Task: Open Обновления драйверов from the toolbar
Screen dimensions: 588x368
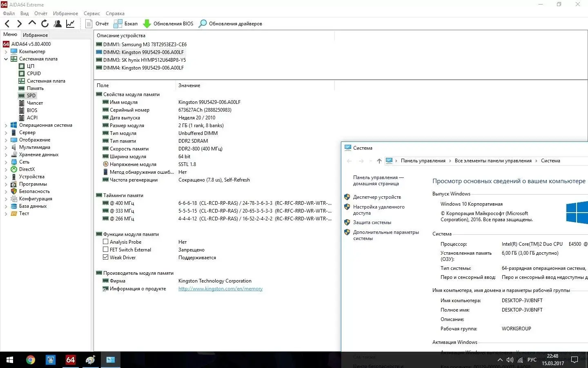Action: (230, 24)
